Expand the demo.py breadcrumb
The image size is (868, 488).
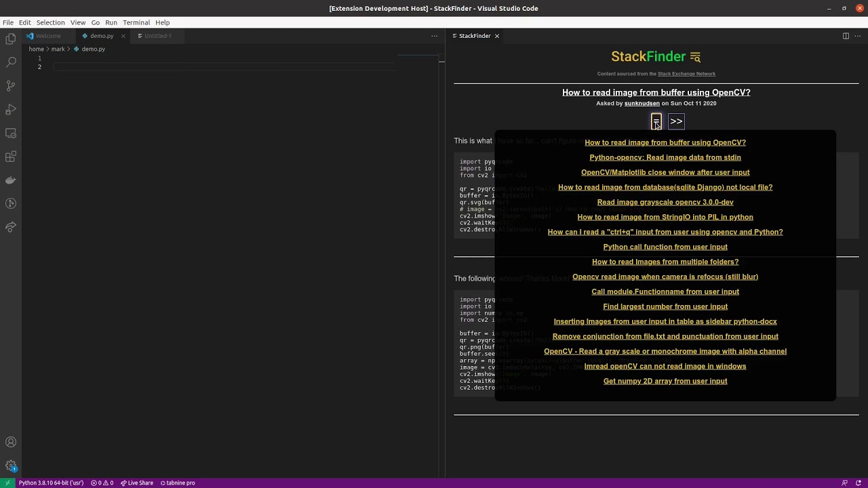pos(93,49)
